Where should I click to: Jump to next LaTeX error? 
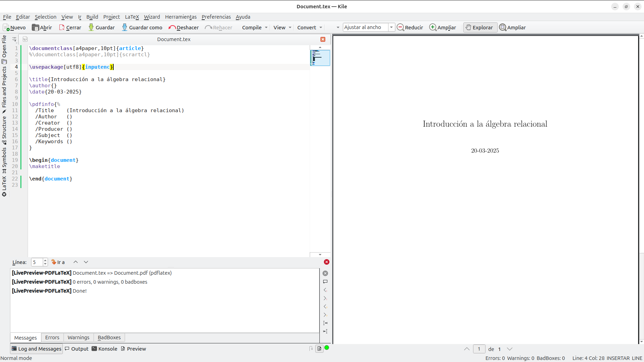[325, 298]
